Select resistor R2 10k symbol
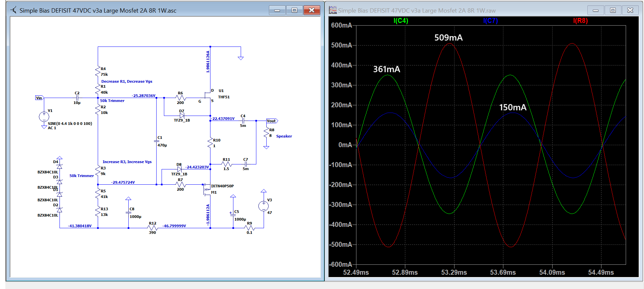 [98, 110]
